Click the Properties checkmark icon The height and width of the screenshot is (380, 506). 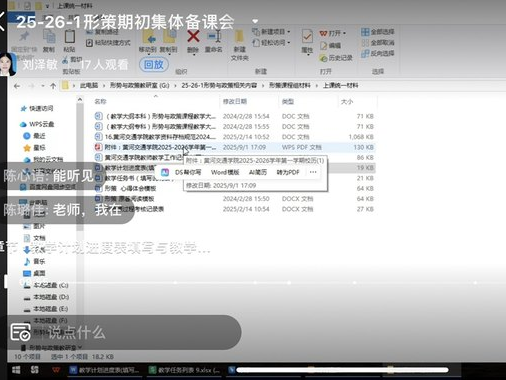click(307, 36)
